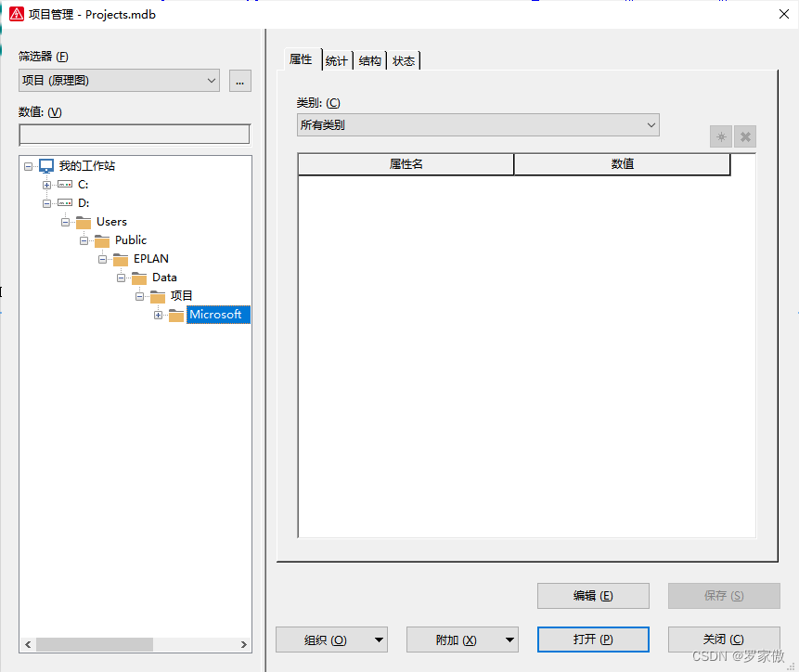Click the 数值 (V) input field
The image size is (799, 672).
(x=135, y=135)
